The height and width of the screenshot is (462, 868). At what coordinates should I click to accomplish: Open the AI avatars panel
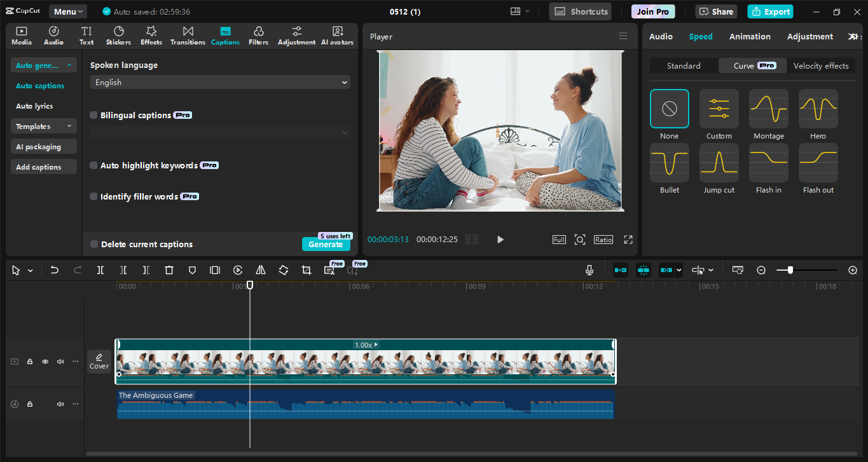click(x=336, y=35)
